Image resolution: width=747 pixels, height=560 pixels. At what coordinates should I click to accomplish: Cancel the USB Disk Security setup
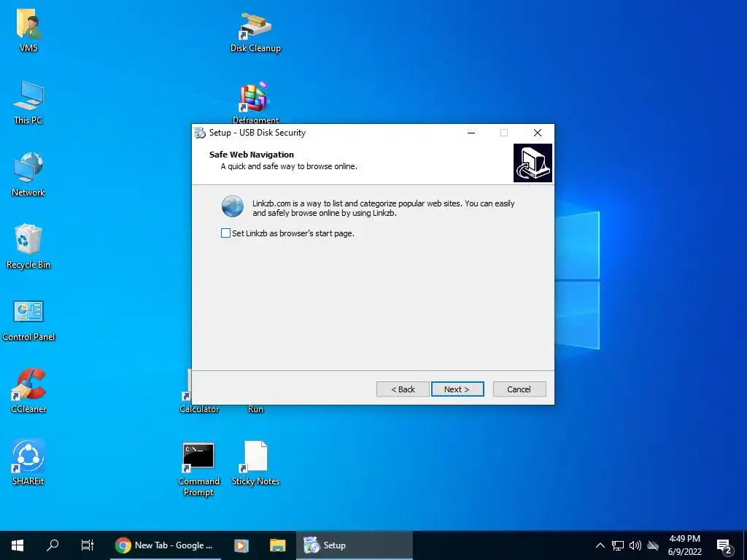(519, 389)
